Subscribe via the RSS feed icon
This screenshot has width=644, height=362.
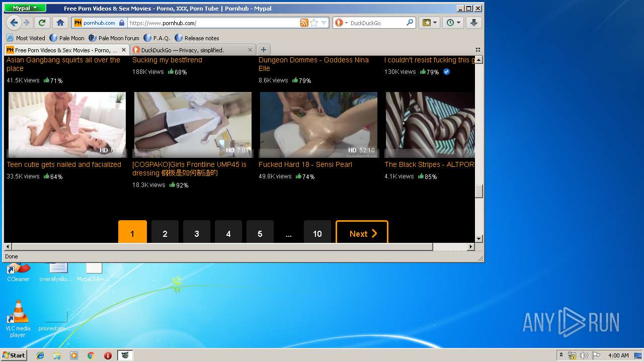click(x=304, y=23)
